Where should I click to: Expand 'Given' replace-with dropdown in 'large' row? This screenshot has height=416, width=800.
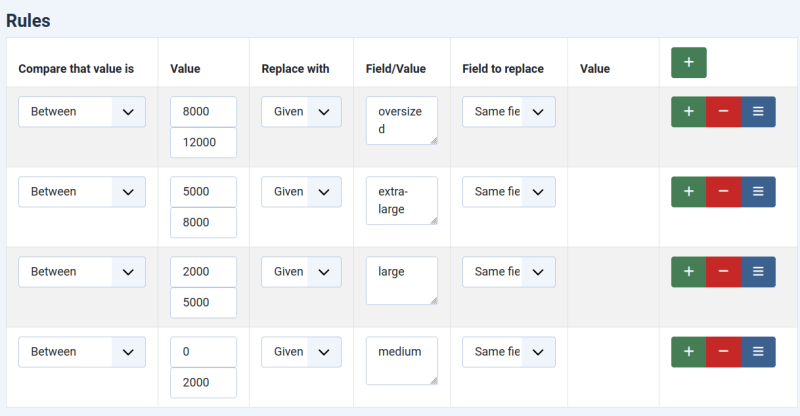(x=301, y=272)
